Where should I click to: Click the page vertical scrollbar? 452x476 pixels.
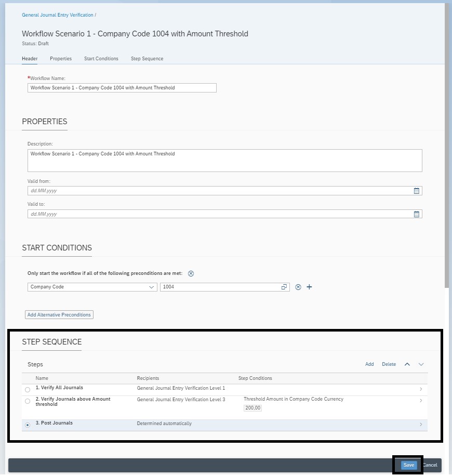(447, 146)
